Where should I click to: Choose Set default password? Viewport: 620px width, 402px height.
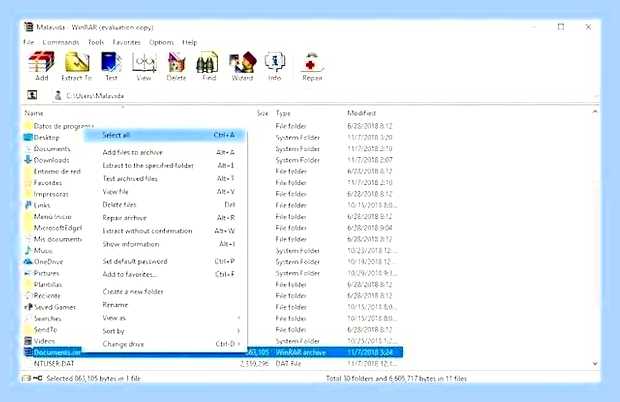coord(165,261)
